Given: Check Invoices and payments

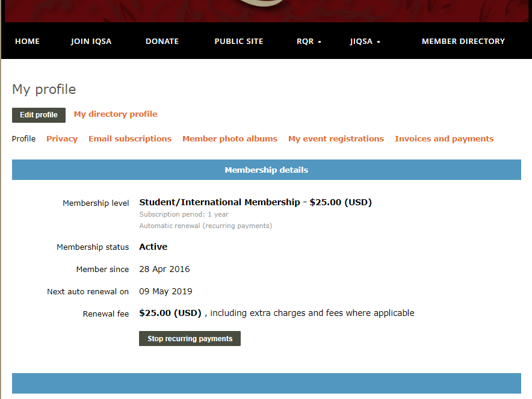Looking at the screenshot, I should (444, 138).
